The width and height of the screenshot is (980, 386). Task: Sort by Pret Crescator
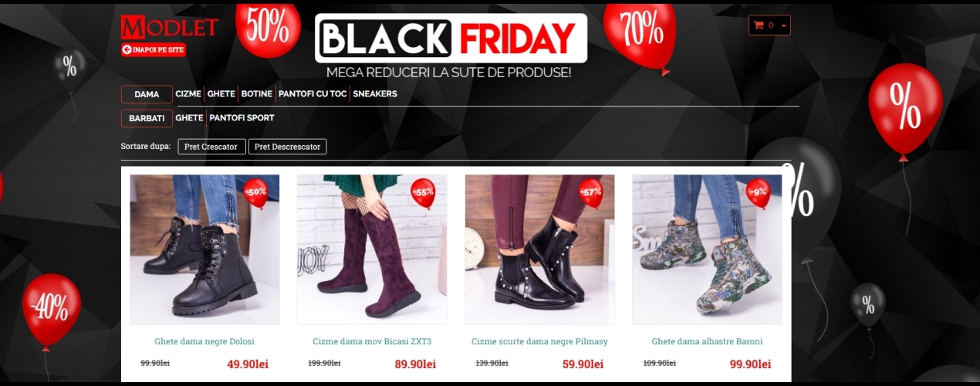[x=212, y=147]
